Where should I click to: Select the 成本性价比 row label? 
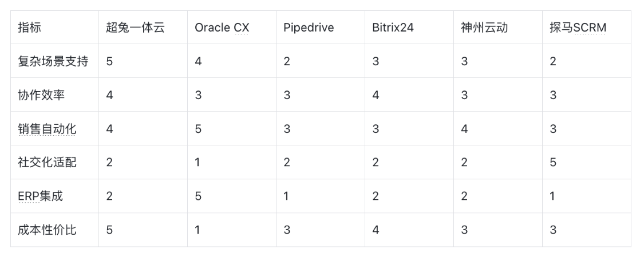(47, 230)
